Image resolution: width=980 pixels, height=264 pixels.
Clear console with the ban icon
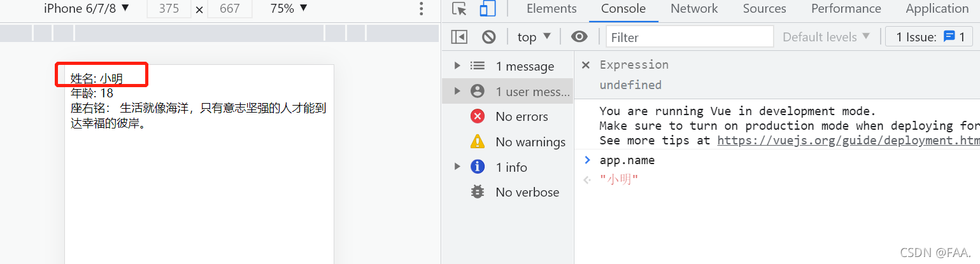[x=489, y=37]
